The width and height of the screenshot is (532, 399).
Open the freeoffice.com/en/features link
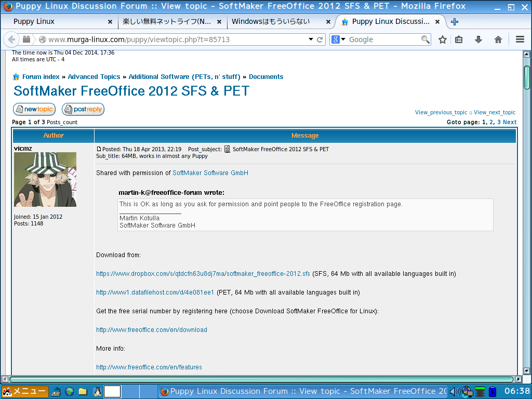pyautogui.click(x=149, y=367)
